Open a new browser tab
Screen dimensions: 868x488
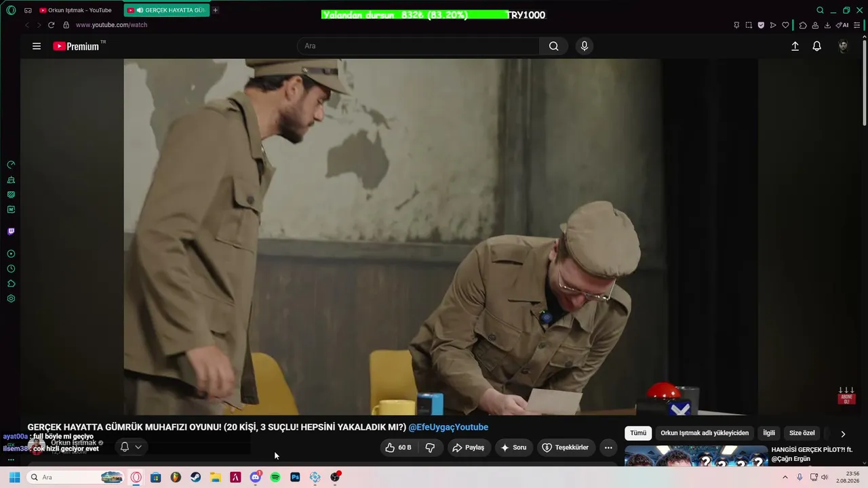pos(216,10)
